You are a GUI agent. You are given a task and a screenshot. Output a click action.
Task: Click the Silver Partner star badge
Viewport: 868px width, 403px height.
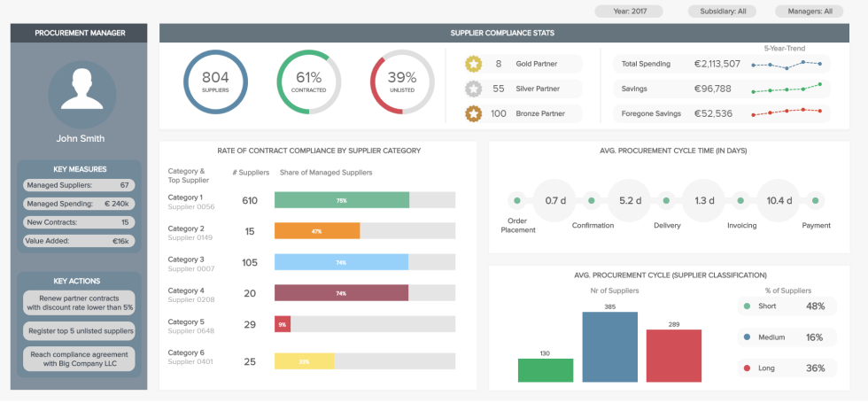click(x=474, y=89)
